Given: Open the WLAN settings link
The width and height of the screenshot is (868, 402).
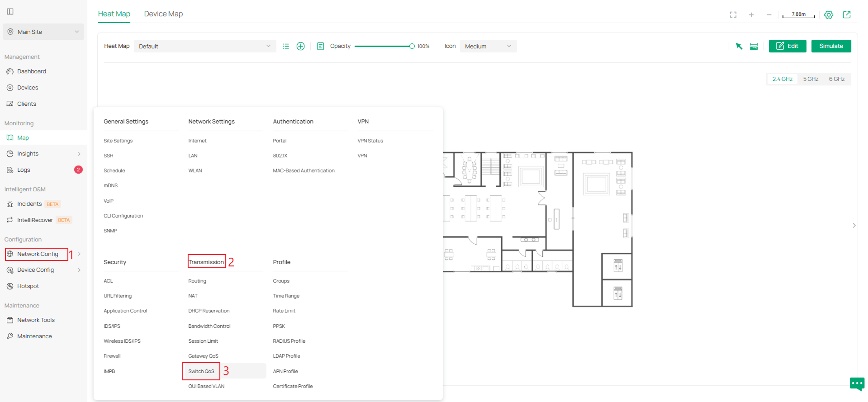Looking at the screenshot, I should pyautogui.click(x=195, y=171).
